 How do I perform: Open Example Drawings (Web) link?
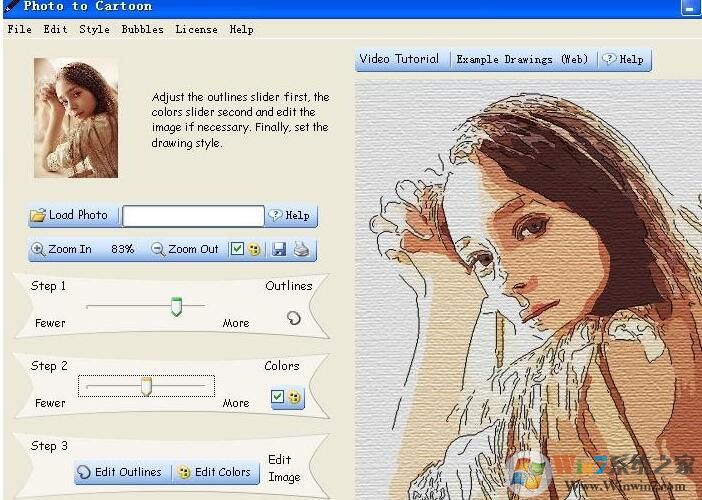[522, 59]
